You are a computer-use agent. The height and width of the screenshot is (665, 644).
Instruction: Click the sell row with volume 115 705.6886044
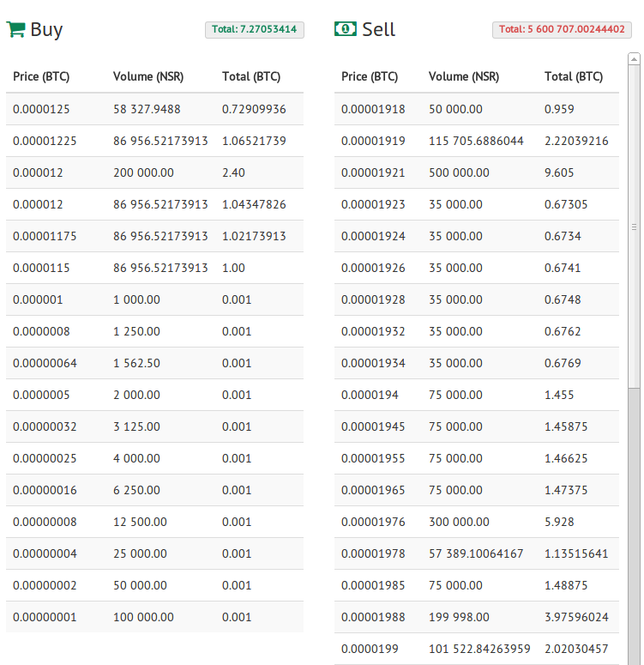(477, 141)
